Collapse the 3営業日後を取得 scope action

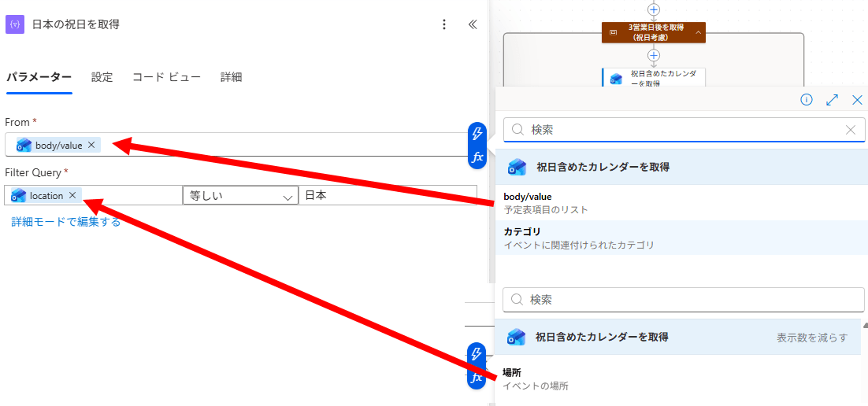point(698,32)
